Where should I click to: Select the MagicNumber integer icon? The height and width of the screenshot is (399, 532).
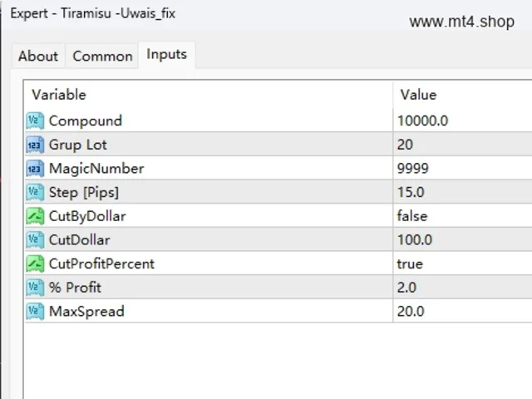point(35,169)
